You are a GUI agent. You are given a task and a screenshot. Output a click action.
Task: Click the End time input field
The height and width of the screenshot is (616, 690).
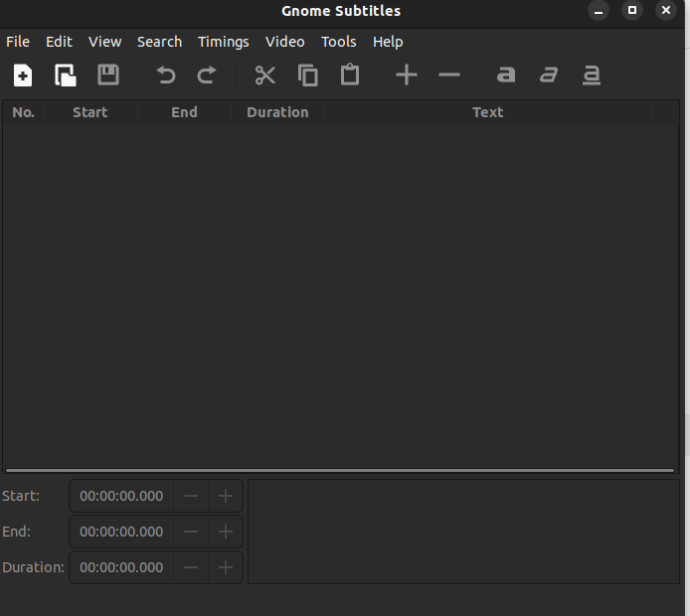coord(121,532)
